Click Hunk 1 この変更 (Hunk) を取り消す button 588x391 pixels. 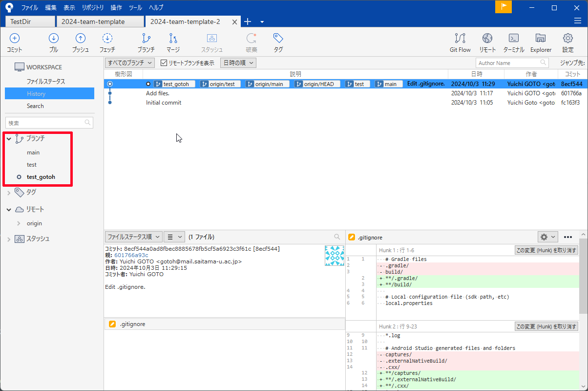[x=546, y=250]
